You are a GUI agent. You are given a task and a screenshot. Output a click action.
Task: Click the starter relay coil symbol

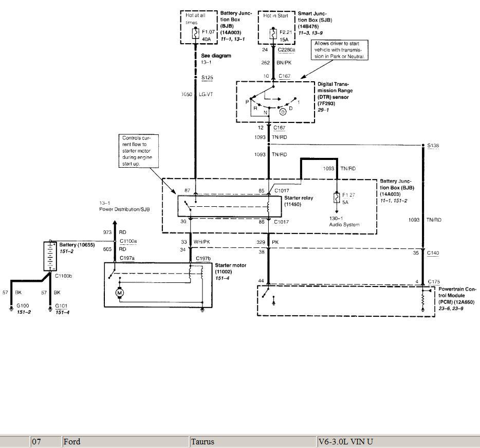tap(268, 206)
